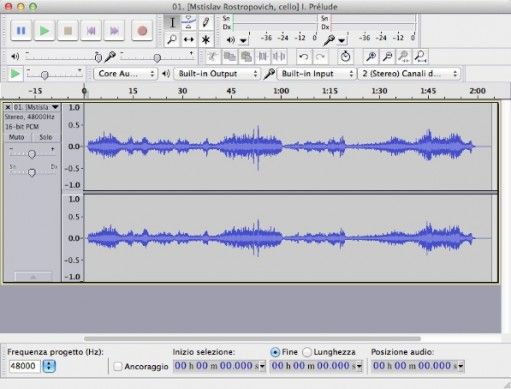The image size is (511, 389).
Task: Open the Built-in Output device dropdown
Action: tap(217, 74)
